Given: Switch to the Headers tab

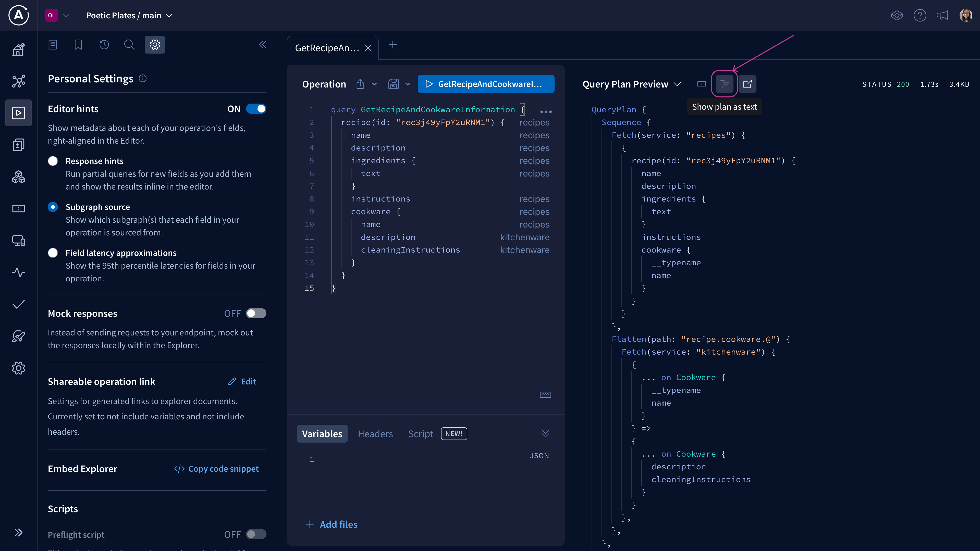Looking at the screenshot, I should (375, 434).
